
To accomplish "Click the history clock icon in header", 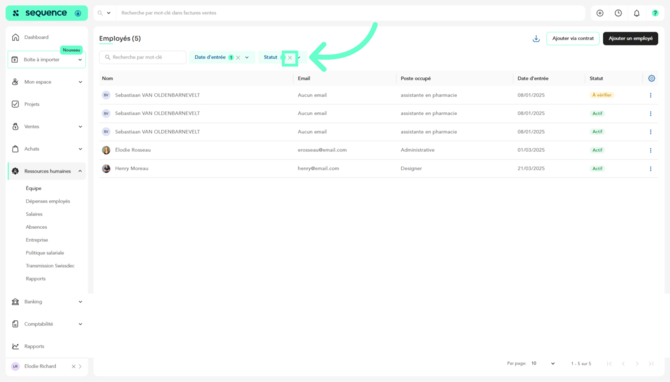I will tap(618, 13).
